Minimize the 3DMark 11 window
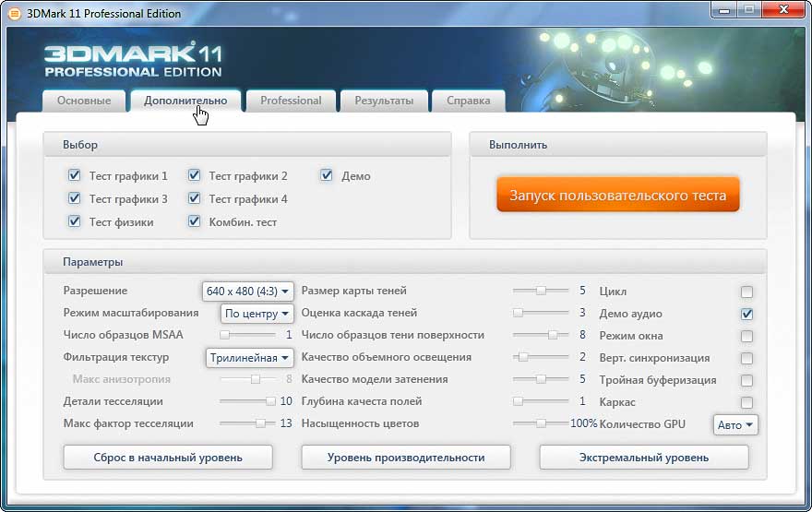This screenshot has height=512, width=812. coord(724,10)
